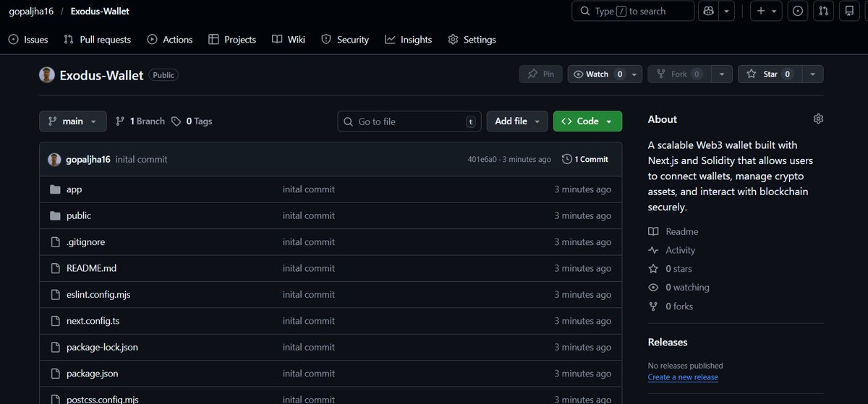Open the Add file dropdown

(516, 121)
